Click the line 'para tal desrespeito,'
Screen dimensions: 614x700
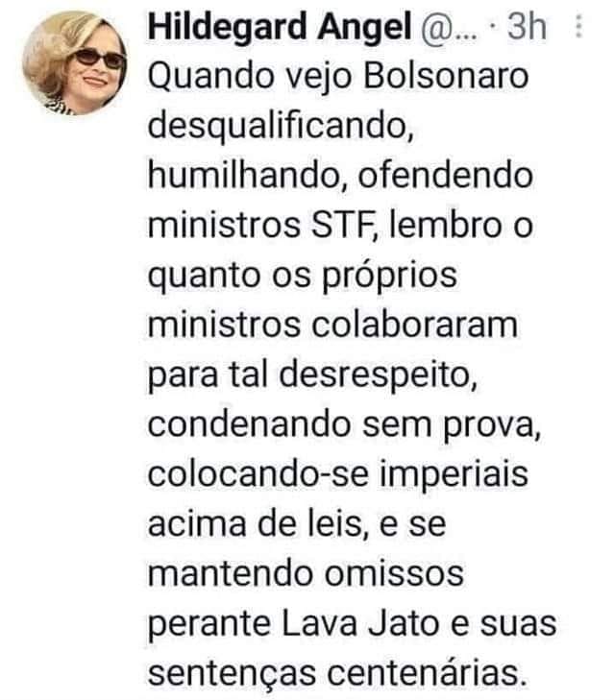[312, 376]
